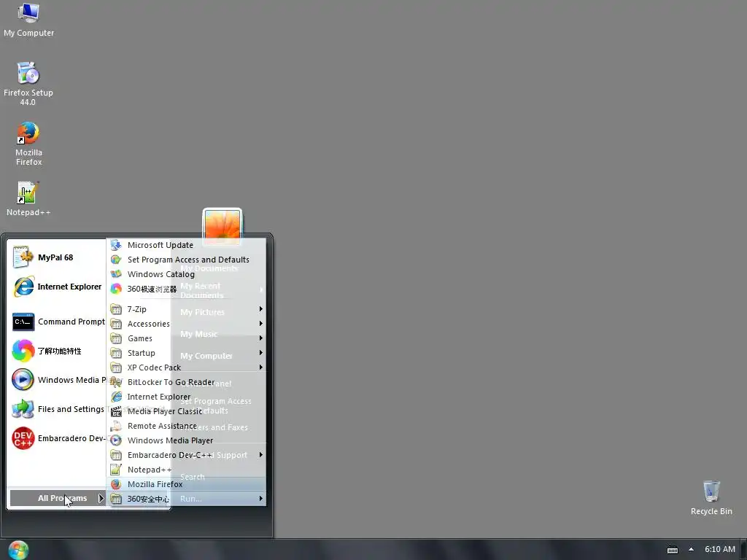The image size is (747, 560).
Task: Click the Media Player Classic icon
Action: (x=116, y=411)
